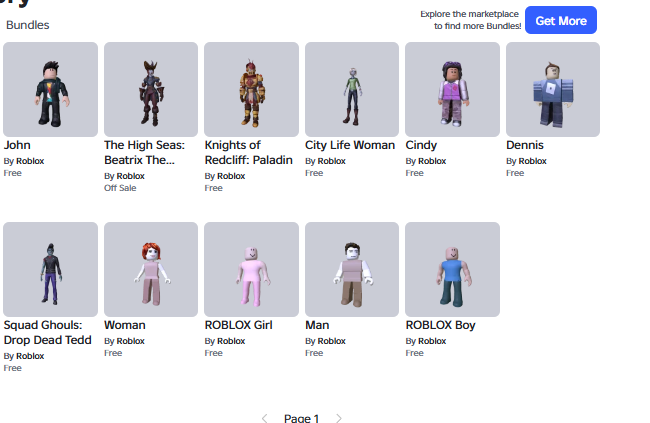This screenshot has height=423, width=650.
Task: Click Roblox creator under ROBLOX Girl
Action: [231, 341]
